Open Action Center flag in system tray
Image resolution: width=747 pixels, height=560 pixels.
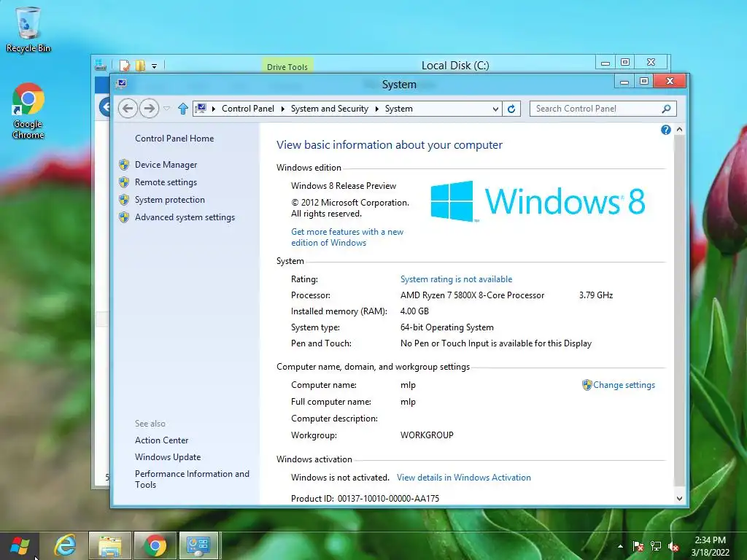pos(638,546)
